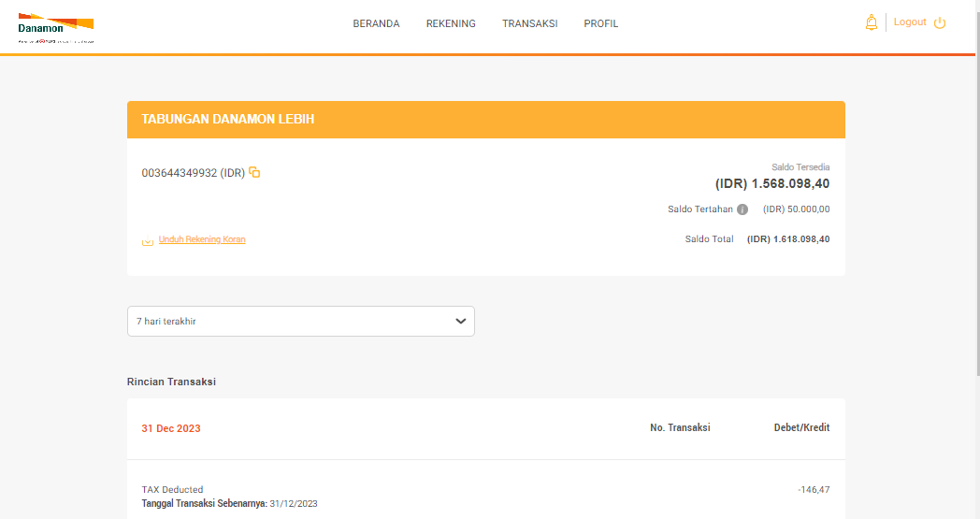Click Tanggal Transaksi Sebenarnya: 31/12/2023 text
This screenshot has width=980, height=519.
pyautogui.click(x=229, y=503)
